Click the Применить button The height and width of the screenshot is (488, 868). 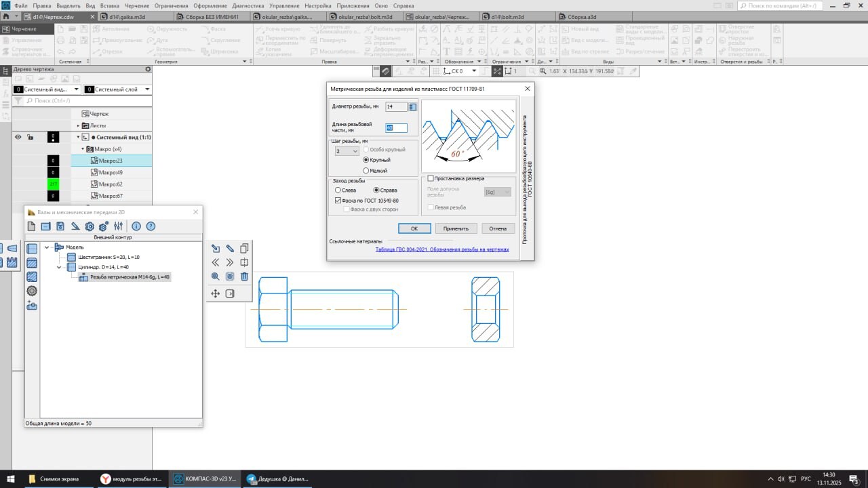[x=456, y=228]
